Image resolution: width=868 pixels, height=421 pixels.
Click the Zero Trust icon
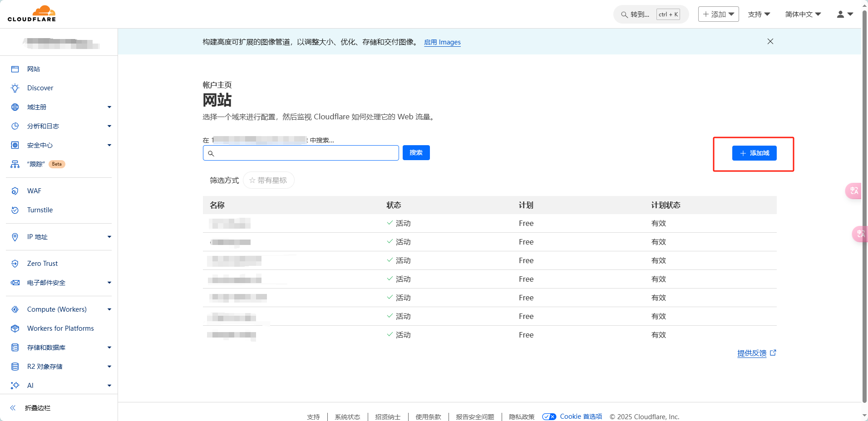(x=15, y=264)
